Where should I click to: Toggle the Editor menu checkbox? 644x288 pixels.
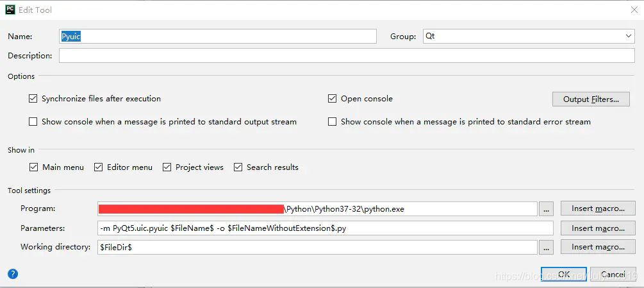tap(98, 167)
